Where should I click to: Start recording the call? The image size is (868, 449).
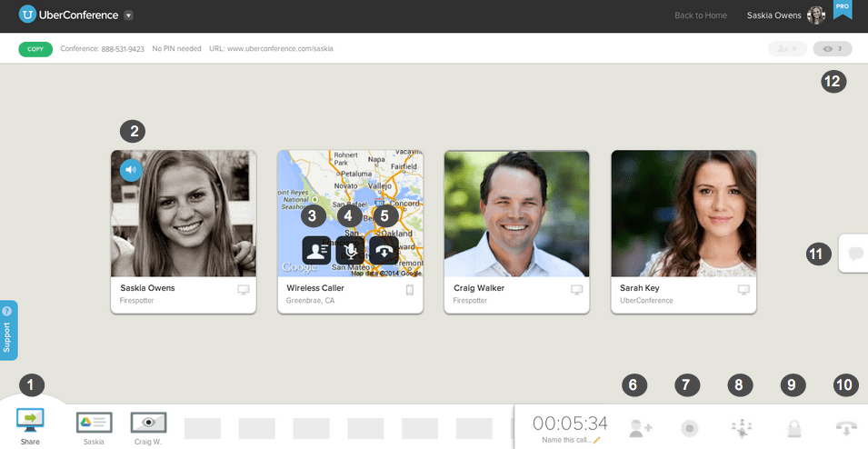tap(689, 428)
